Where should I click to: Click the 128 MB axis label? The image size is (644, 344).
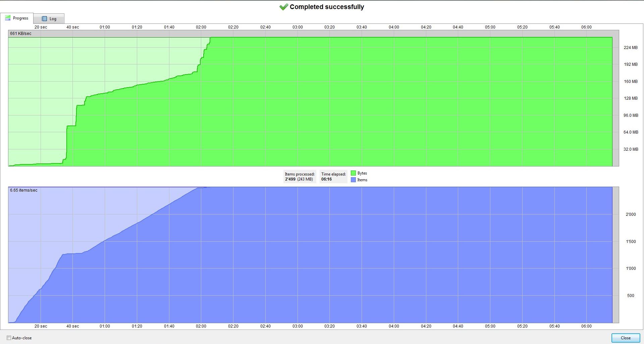631,98
